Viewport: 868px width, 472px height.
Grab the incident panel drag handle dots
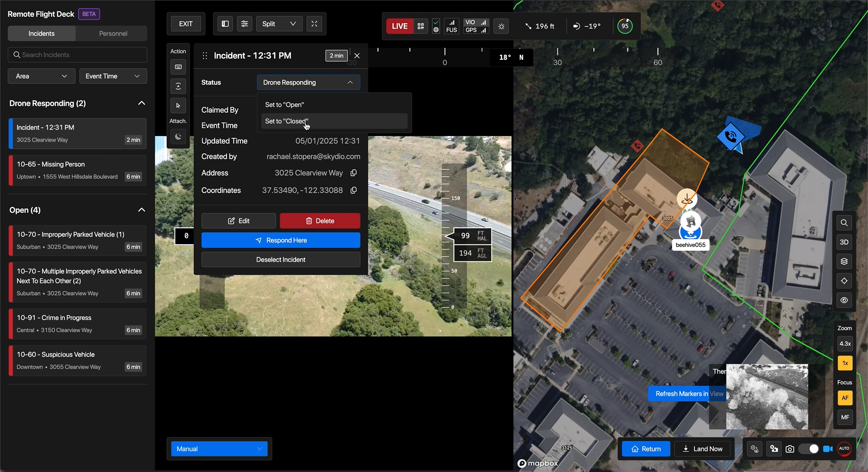(x=205, y=56)
